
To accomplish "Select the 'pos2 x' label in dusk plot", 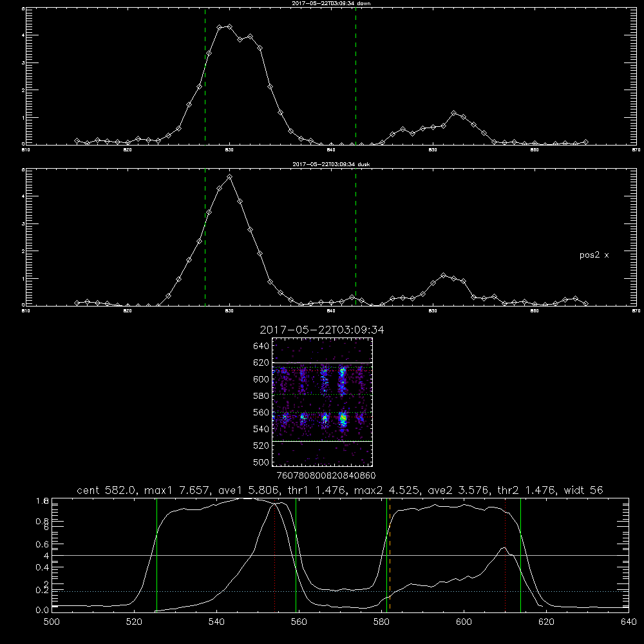I will point(594,255).
